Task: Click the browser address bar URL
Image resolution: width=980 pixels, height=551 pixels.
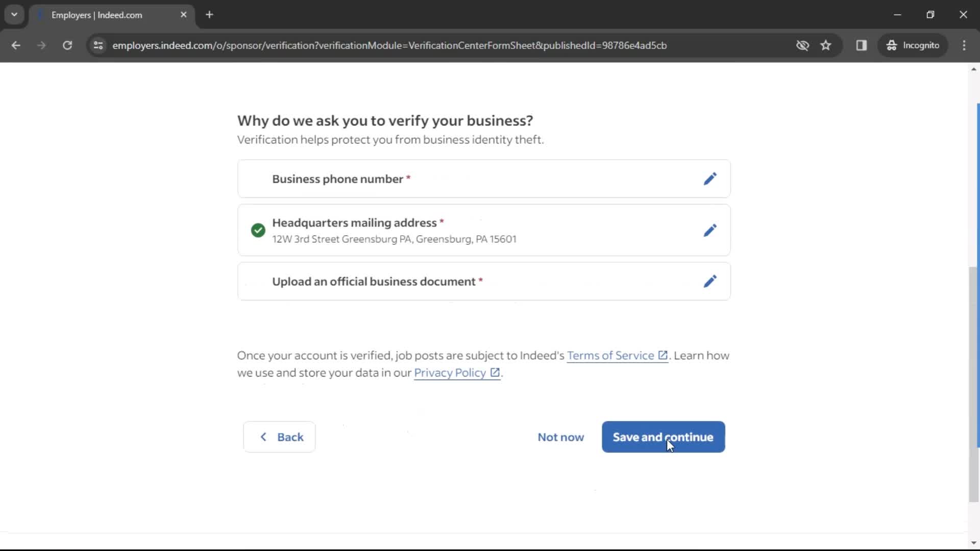Action: click(390, 45)
